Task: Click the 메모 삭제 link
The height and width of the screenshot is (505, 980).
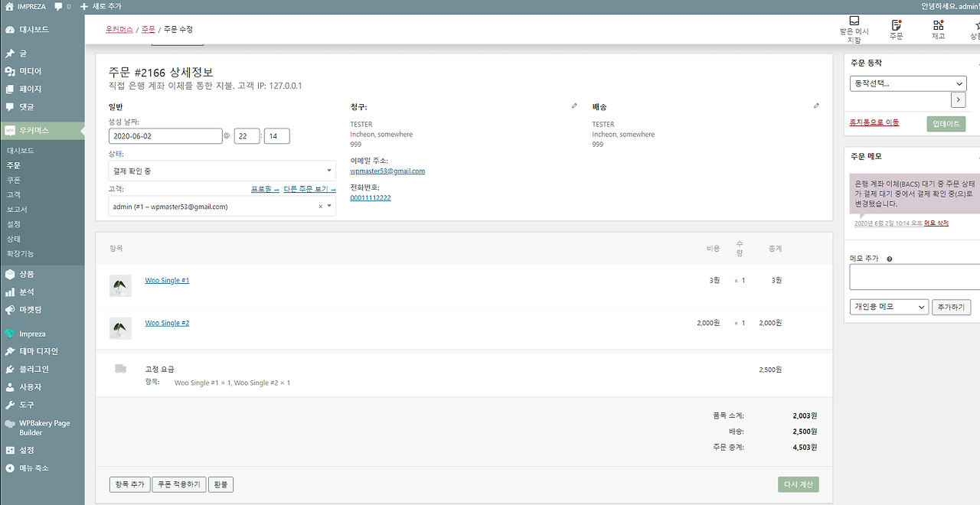Action: 936,223
